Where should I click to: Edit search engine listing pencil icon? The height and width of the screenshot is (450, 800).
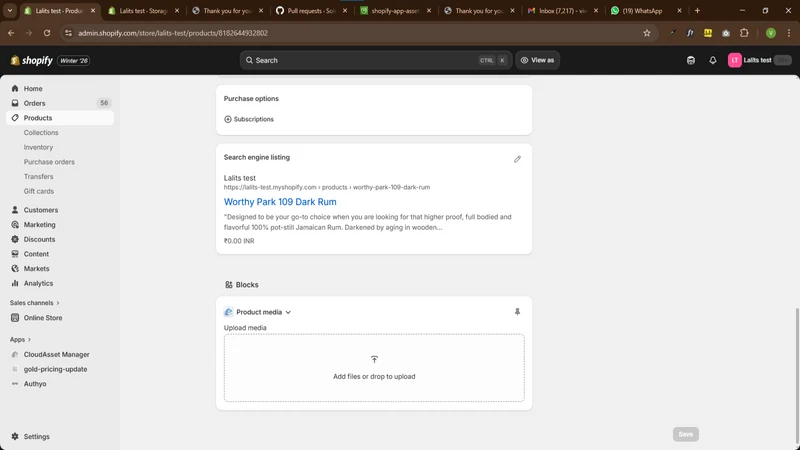(x=517, y=159)
